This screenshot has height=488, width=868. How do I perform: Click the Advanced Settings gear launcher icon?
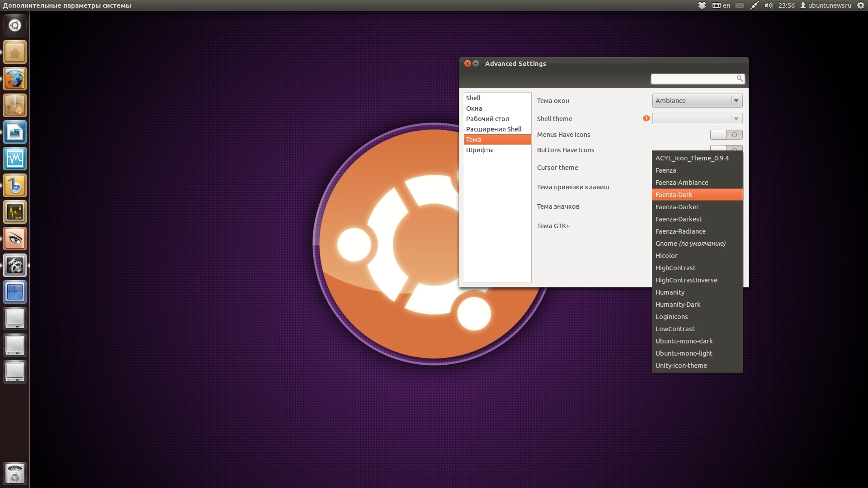(15, 266)
